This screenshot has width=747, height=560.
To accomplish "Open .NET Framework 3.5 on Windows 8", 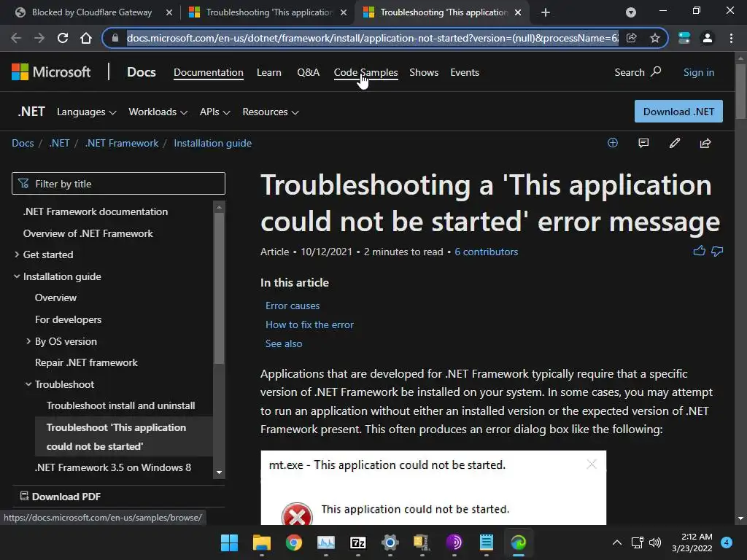I will pos(113,467).
